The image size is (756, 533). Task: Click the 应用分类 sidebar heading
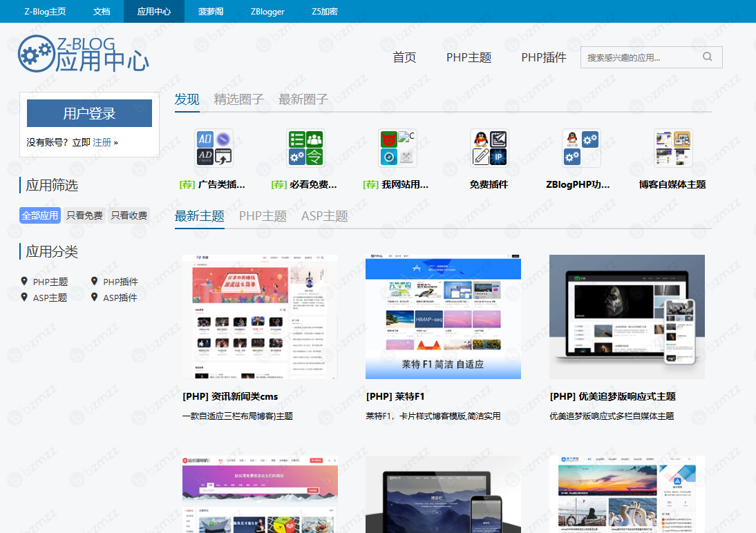[52, 251]
